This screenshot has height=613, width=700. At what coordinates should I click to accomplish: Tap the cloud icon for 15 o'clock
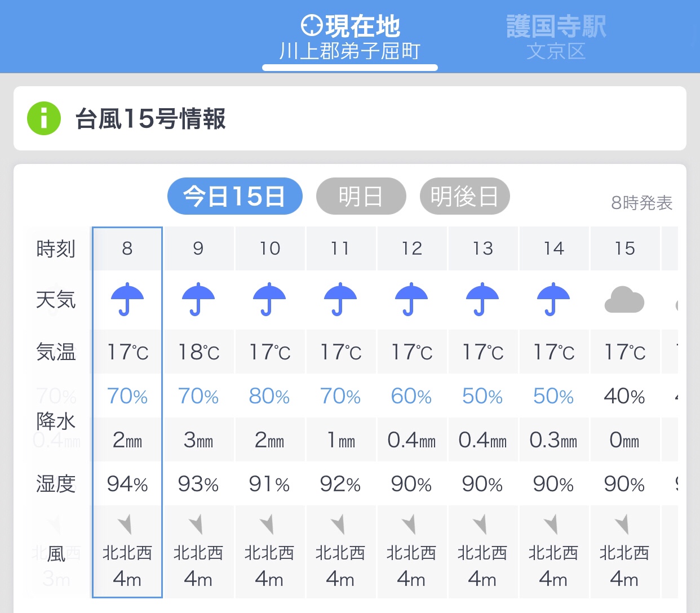click(x=624, y=299)
